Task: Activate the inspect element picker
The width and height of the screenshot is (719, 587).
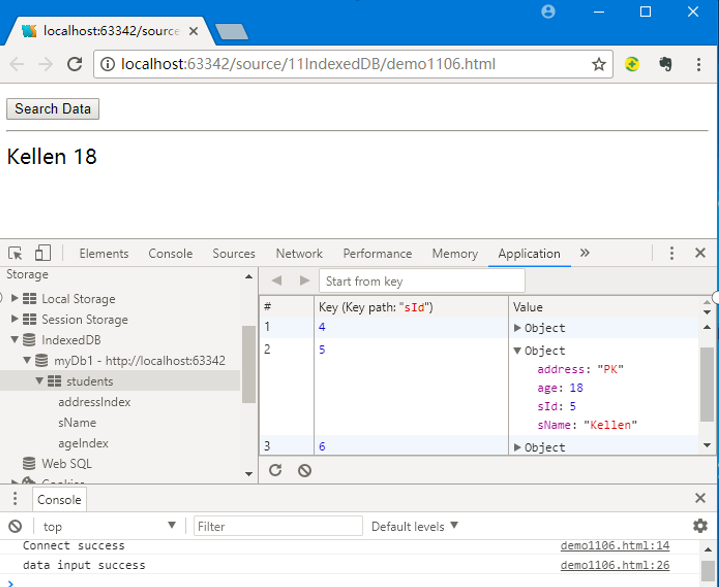Action: tap(15, 253)
